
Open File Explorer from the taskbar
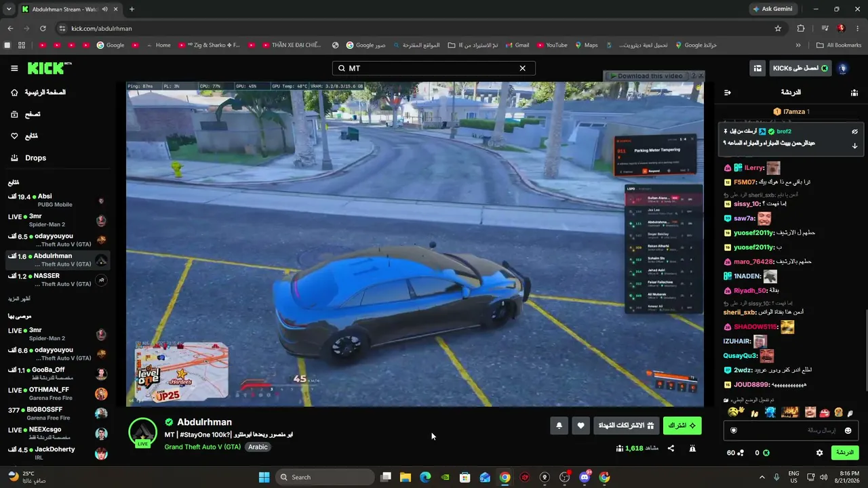pyautogui.click(x=406, y=477)
